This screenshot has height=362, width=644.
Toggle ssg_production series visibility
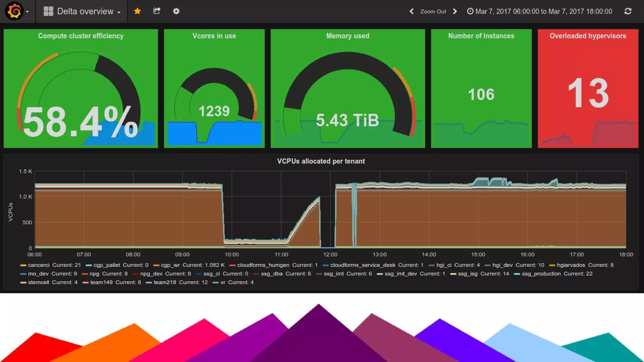click(x=541, y=274)
